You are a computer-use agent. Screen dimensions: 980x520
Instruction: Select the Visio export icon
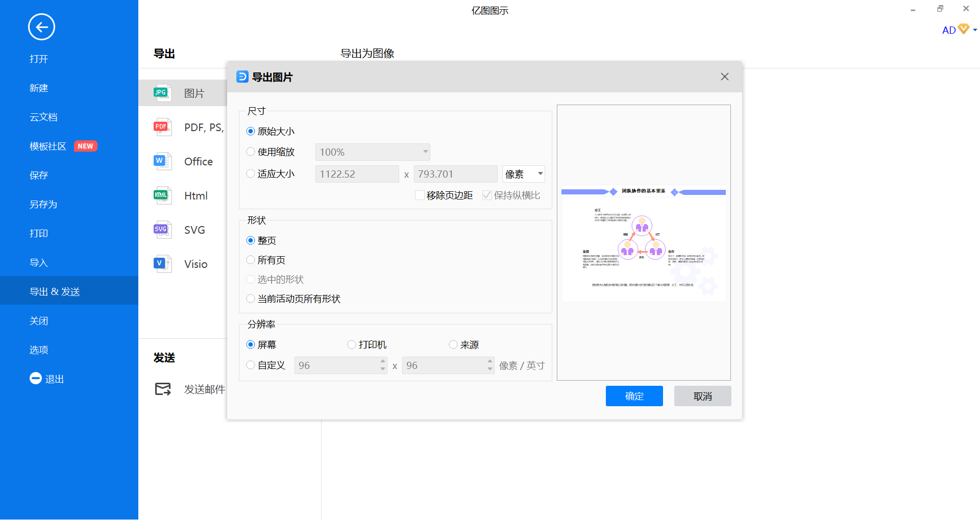pos(162,264)
